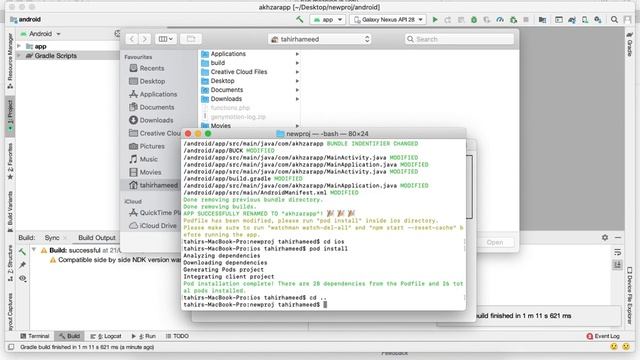
Task: Toggle the Gradle panel on right edge
Action: tap(630, 44)
